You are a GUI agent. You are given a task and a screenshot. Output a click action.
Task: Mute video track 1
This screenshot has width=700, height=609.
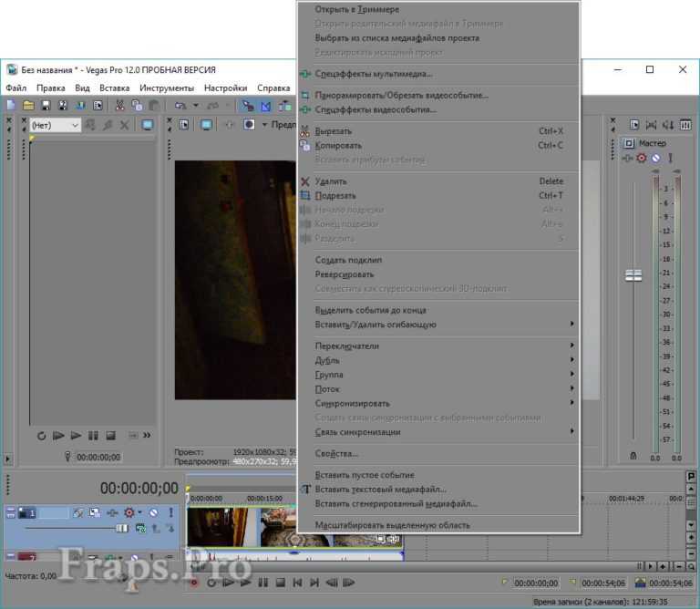(x=153, y=512)
